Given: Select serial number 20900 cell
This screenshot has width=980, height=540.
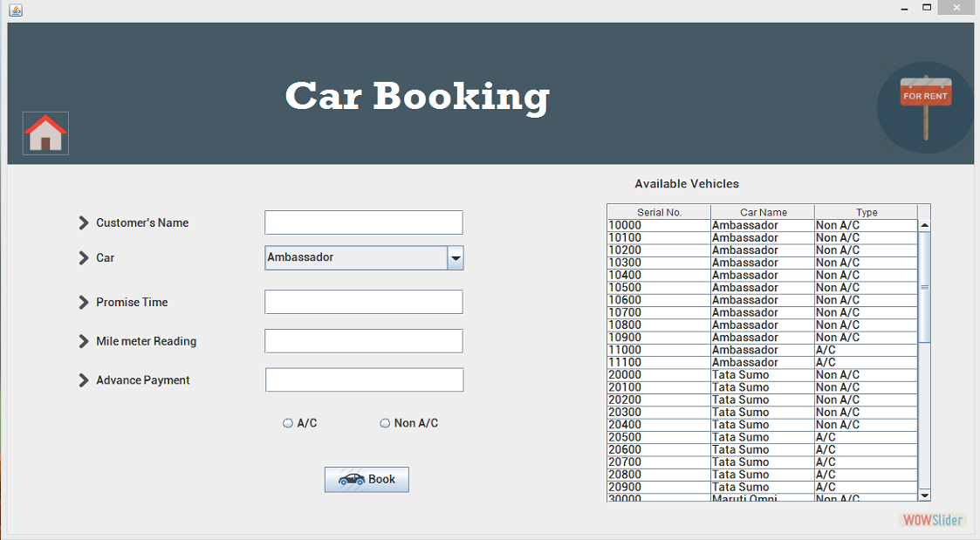Looking at the screenshot, I should pos(659,488).
